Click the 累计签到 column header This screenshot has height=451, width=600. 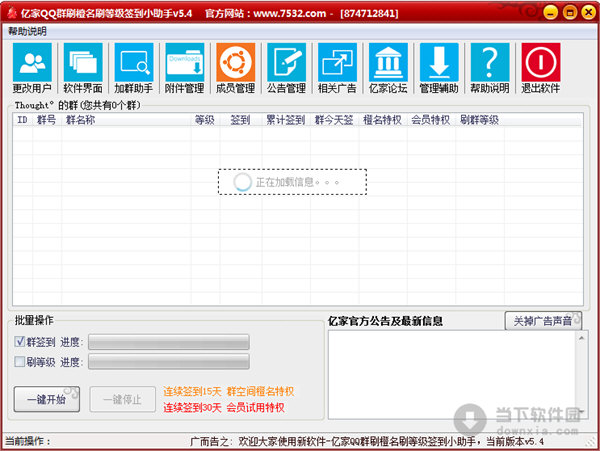pyautogui.click(x=284, y=119)
